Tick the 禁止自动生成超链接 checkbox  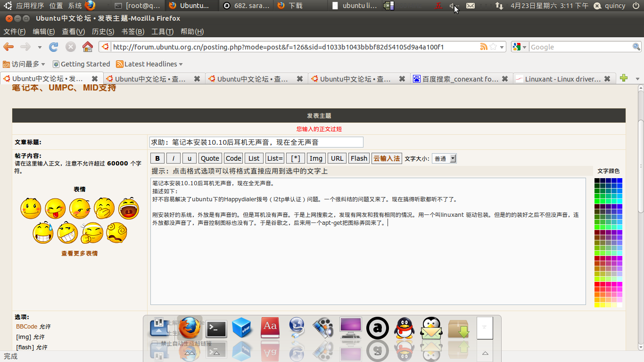154,343
